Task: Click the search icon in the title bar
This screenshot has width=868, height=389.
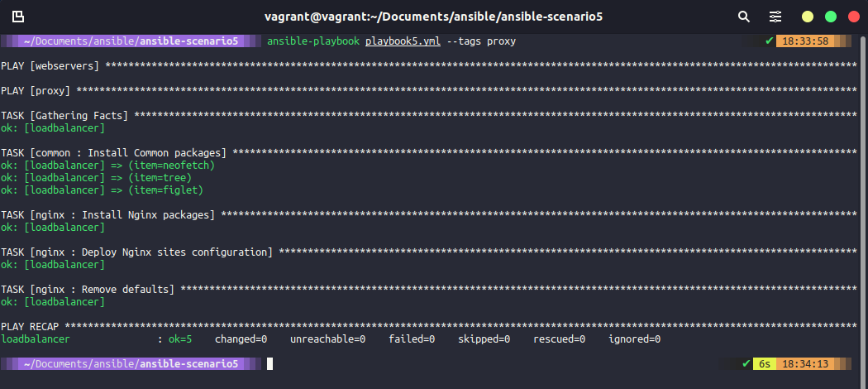Action: (744, 17)
